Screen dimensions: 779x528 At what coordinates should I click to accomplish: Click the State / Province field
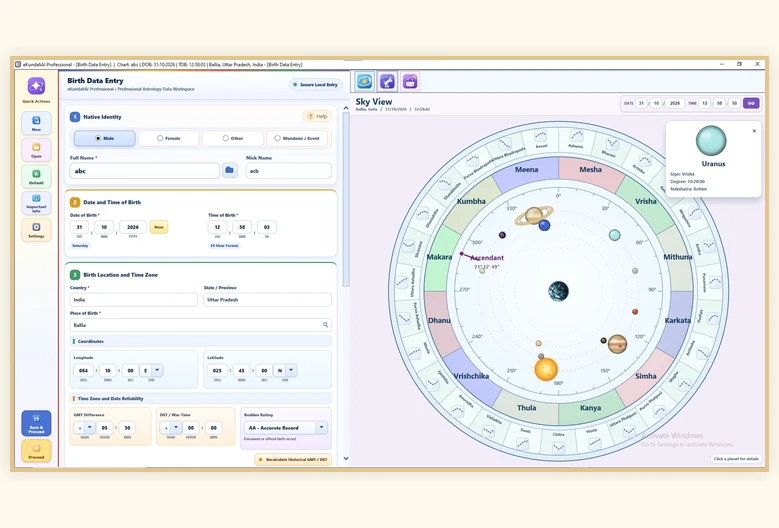(267, 300)
